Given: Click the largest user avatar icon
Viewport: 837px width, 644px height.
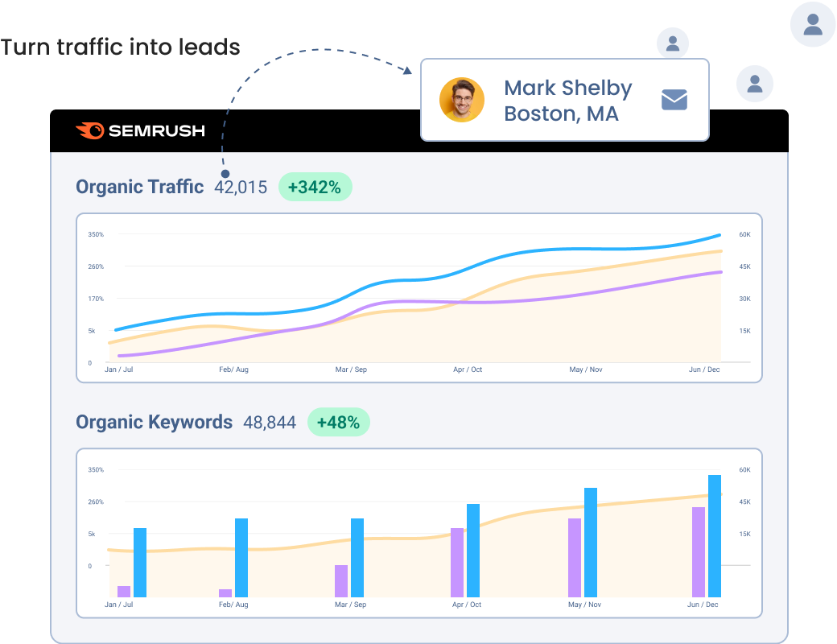Looking at the screenshot, I should tap(813, 24).
